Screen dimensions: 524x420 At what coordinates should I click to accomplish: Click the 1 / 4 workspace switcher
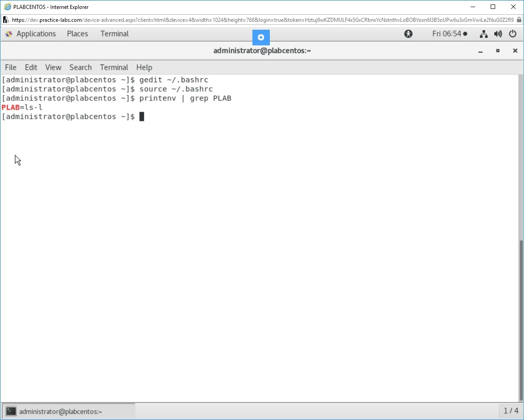click(511, 411)
